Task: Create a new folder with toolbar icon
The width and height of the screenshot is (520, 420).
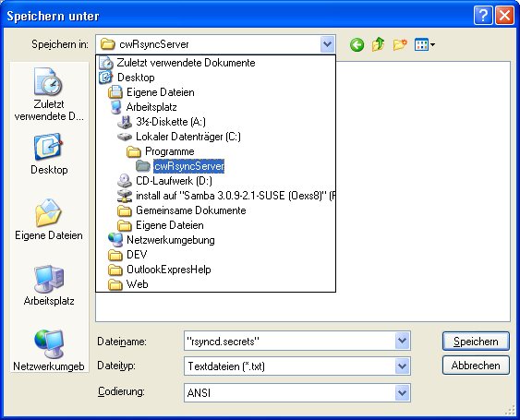Action: coord(400,44)
